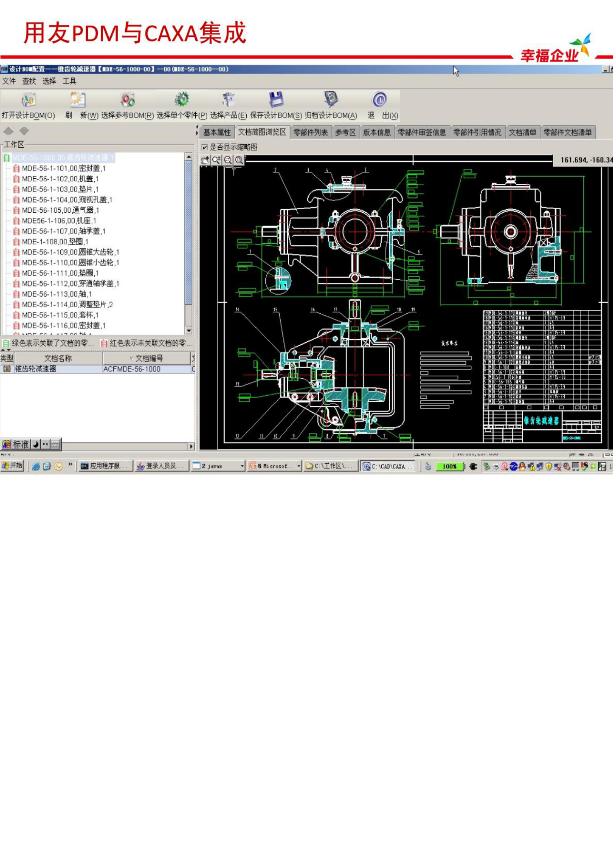Switch to the 版本信息 tab
This screenshot has width=613, height=868.
pyautogui.click(x=376, y=133)
